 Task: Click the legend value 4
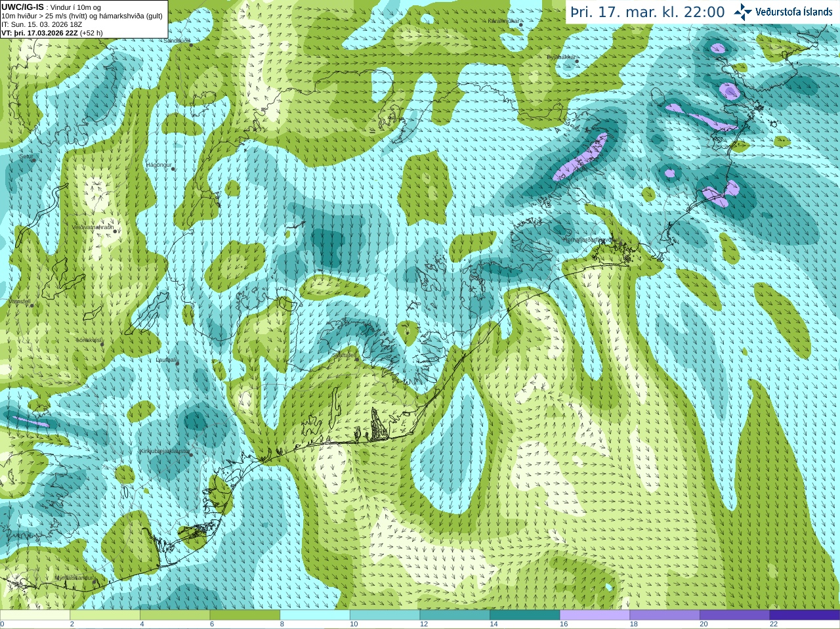tap(142, 624)
